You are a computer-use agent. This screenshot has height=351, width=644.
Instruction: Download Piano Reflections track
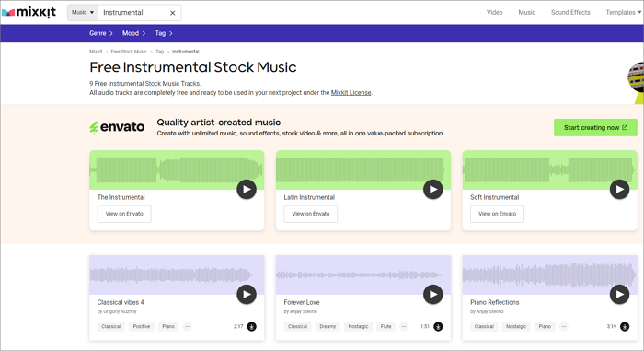point(625,327)
